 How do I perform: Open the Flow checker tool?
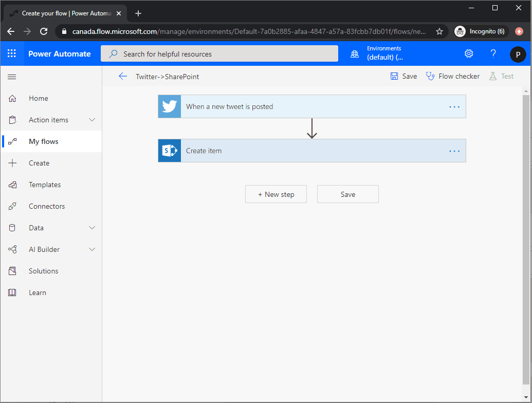click(453, 76)
